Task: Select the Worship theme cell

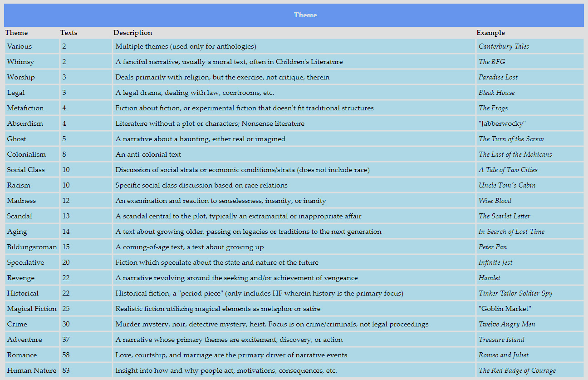Action: click(x=32, y=77)
